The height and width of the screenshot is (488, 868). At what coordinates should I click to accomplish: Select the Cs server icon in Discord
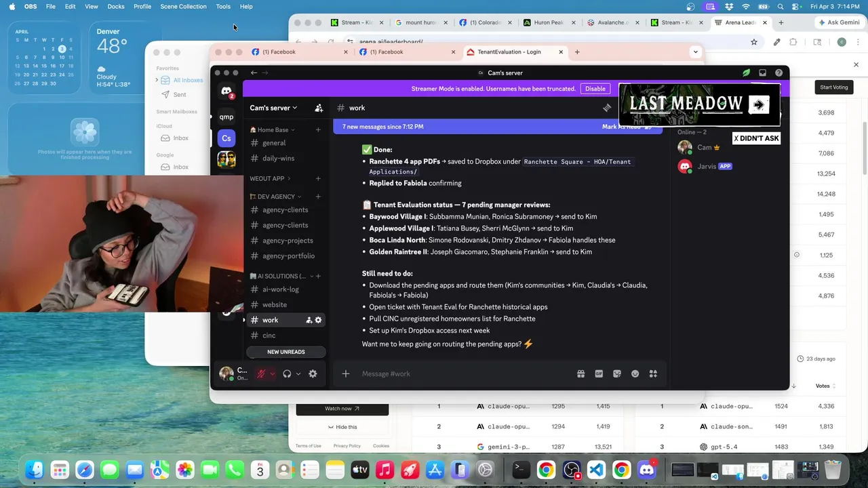226,138
